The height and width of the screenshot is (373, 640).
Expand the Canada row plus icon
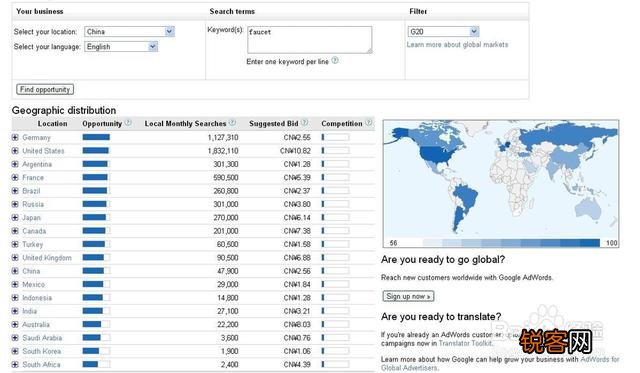pos(15,231)
